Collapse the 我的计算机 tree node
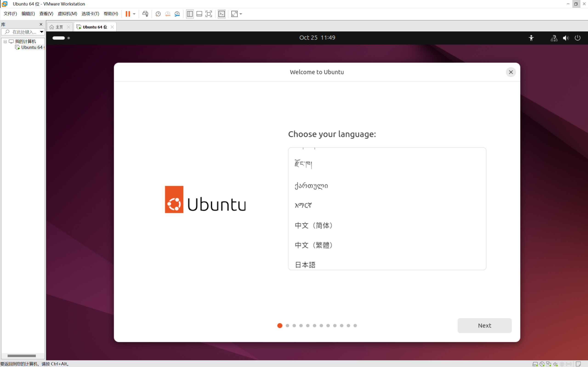This screenshot has width=588, height=367. pyautogui.click(x=5, y=42)
